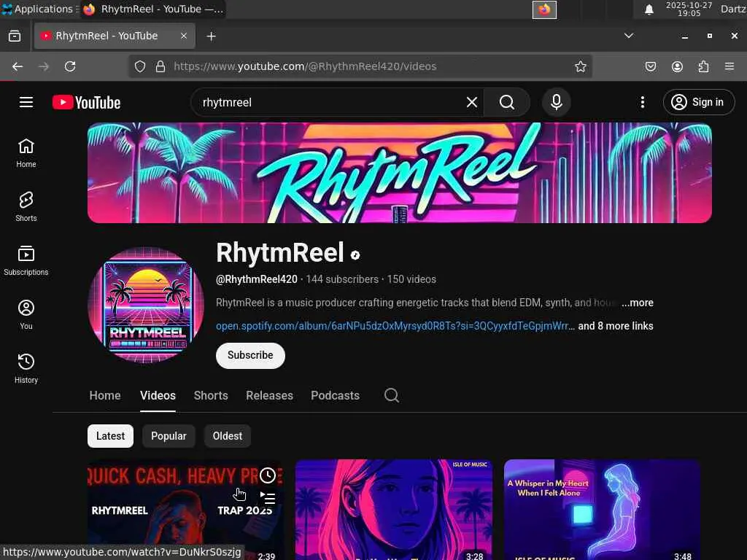
Task: Clear the search box text
Action: [x=472, y=102]
